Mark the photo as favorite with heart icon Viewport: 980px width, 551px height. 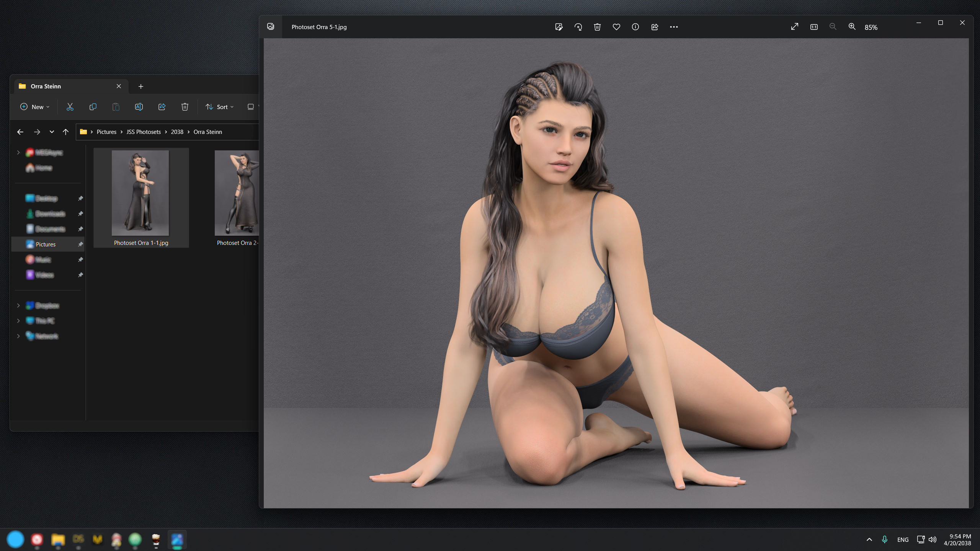coord(616,27)
